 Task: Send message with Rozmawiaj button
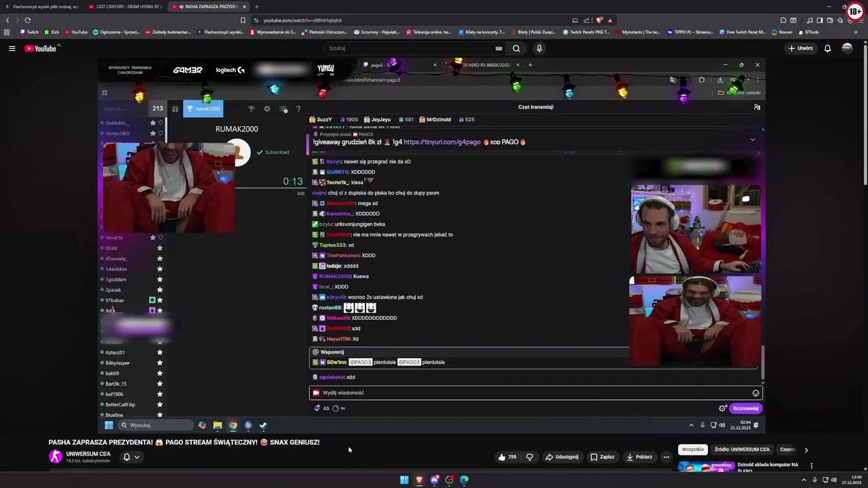(x=745, y=408)
